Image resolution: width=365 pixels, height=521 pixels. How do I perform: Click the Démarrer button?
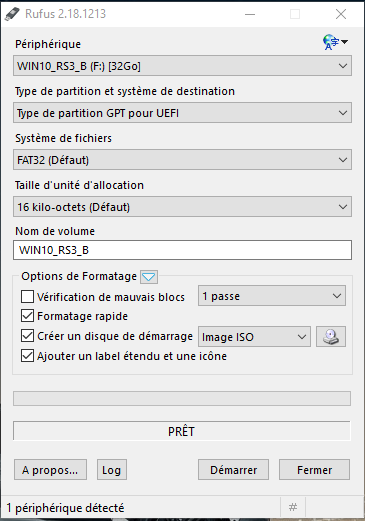coord(233,470)
